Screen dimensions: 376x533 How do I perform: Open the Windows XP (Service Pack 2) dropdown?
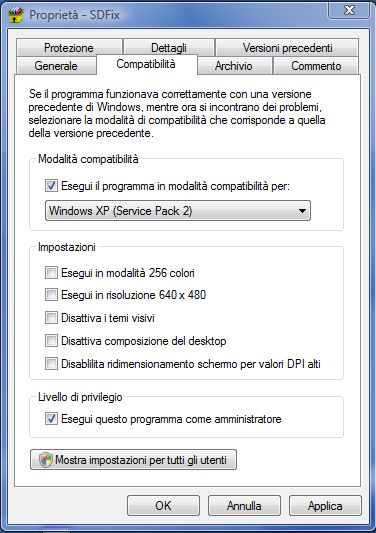pyautogui.click(x=178, y=211)
